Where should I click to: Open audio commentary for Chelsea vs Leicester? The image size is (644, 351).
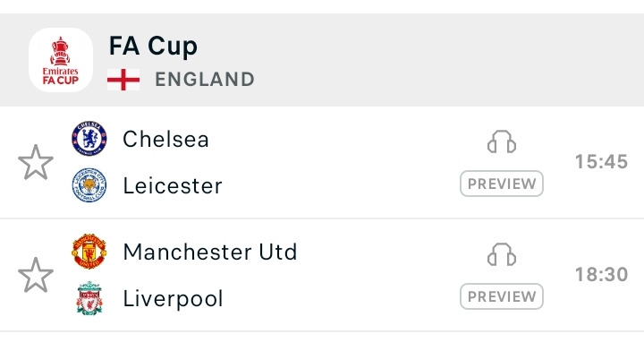[502, 141]
